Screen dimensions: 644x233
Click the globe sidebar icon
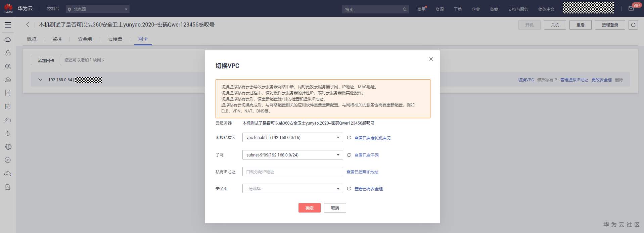pyautogui.click(x=8, y=147)
